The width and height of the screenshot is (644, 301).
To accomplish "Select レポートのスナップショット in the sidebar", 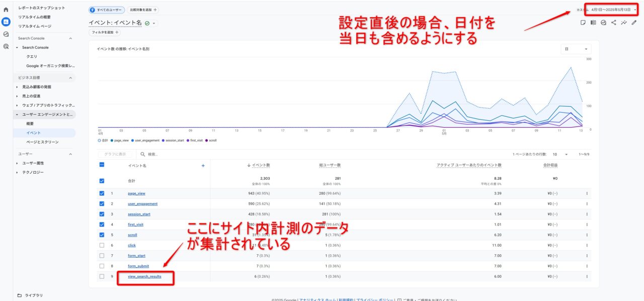I will coord(41,8).
